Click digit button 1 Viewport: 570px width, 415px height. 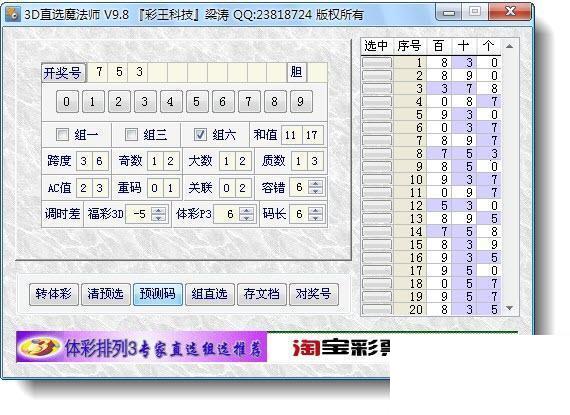93,101
